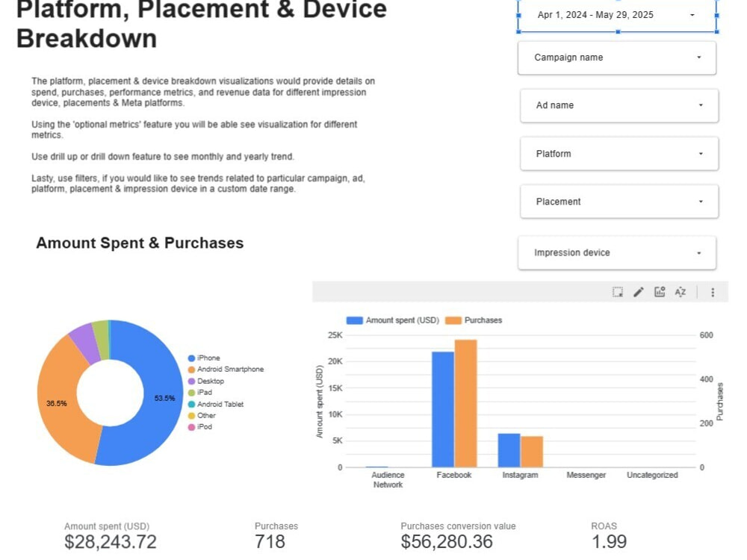Click the blue Facebook amount spent bar

[442, 409]
